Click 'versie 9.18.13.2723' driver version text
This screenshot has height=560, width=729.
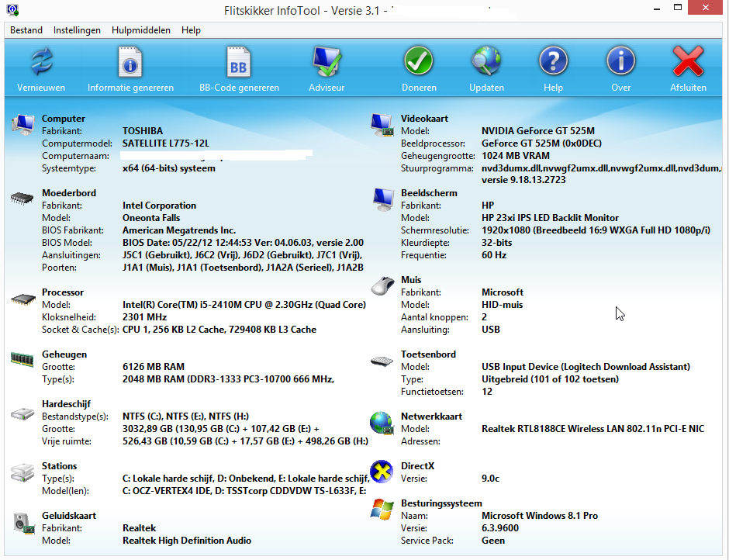[x=523, y=180]
